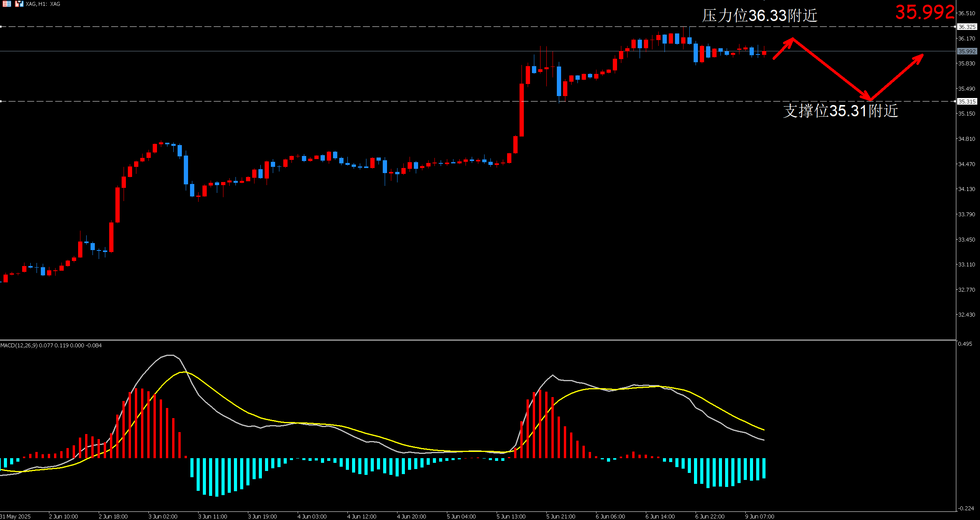Viewport: 980px width, 520px height.
Task: Select the 压力位36.33附近 text label
Action: click(759, 16)
